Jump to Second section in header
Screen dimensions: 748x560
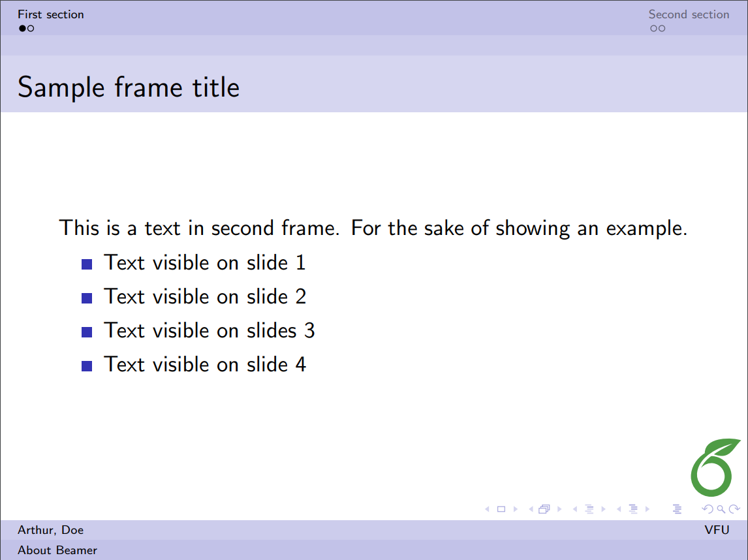[x=689, y=14]
